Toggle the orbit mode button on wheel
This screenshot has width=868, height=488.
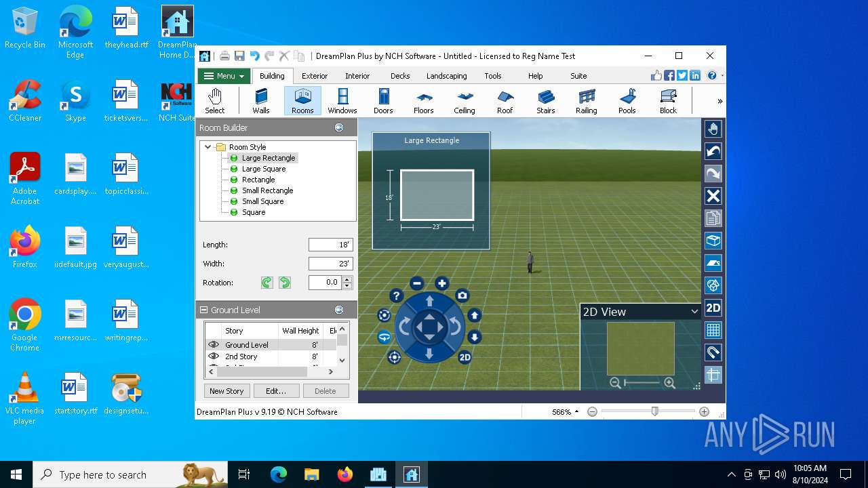tap(384, 315)
